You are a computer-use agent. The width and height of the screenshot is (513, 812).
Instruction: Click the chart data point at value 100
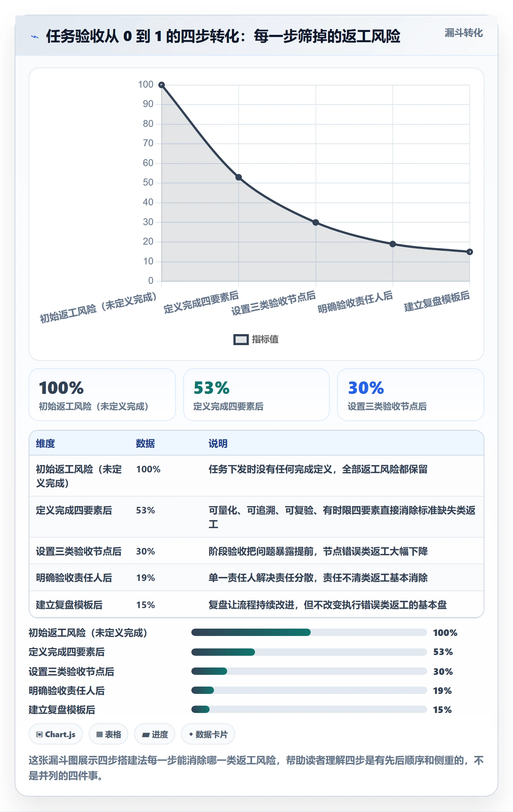coord(161,85)
